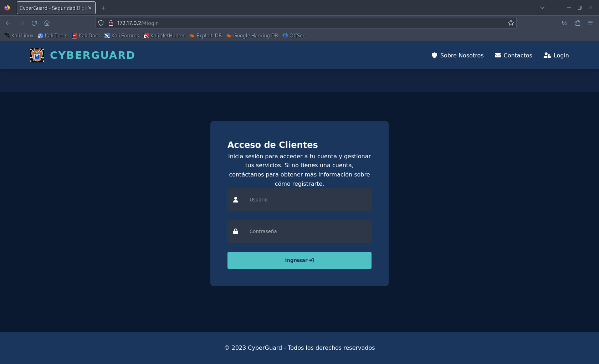Close the CyberGuard tab
This screenshot has height=364, width=599.
(90, 8)
